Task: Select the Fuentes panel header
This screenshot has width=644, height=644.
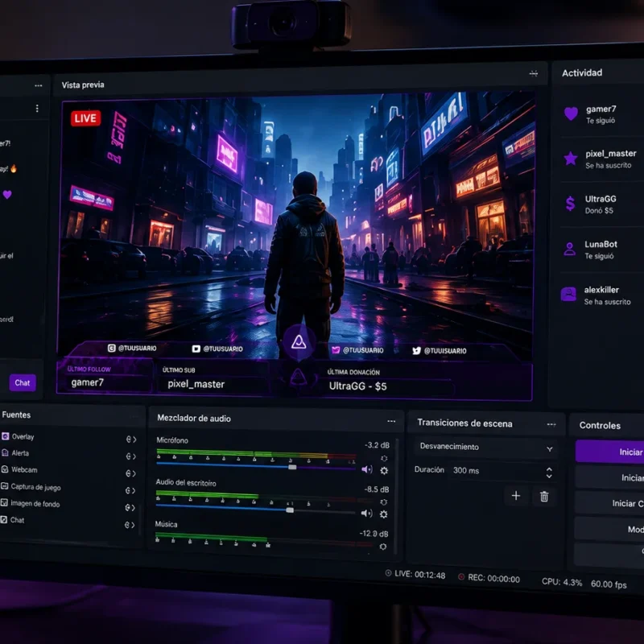Action: (16, 415)
